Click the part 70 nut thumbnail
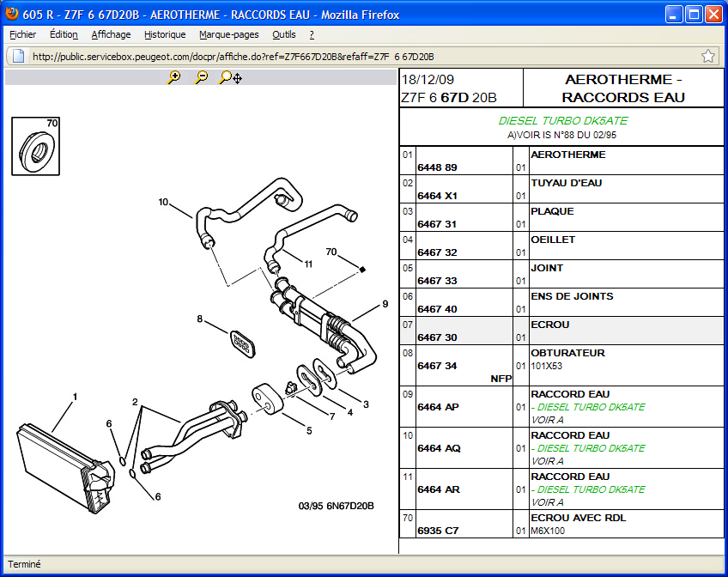 click(x=36, y=146)
